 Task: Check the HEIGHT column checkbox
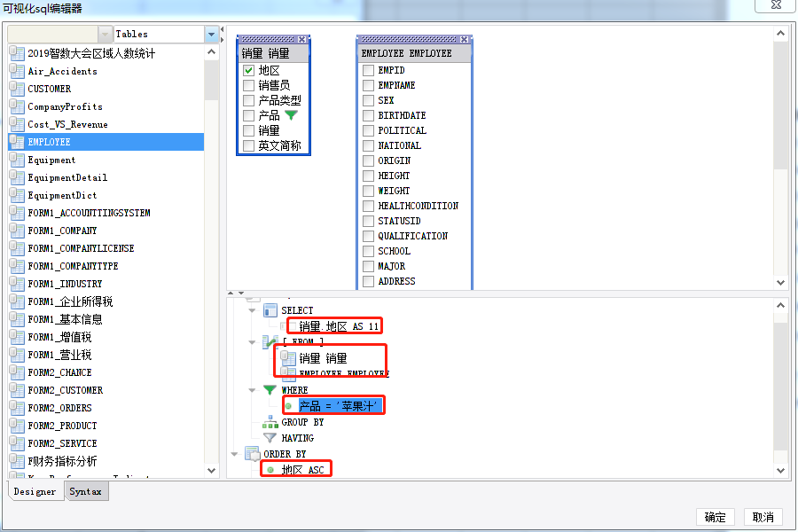369,176
